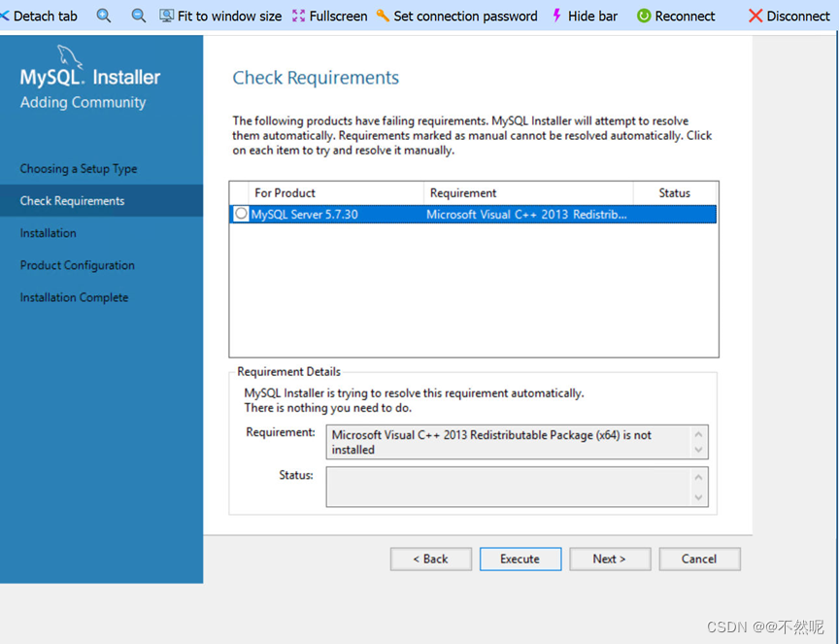Image resolution: width=839 pixels, height=644 pixels.
Task: Open Choosing a Setup Type step
Action: click(79, 169)
